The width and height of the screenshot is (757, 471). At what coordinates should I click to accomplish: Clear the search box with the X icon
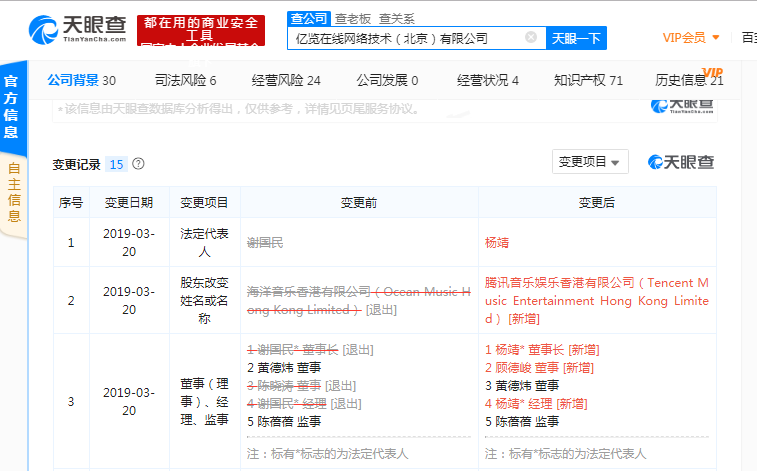531,37
